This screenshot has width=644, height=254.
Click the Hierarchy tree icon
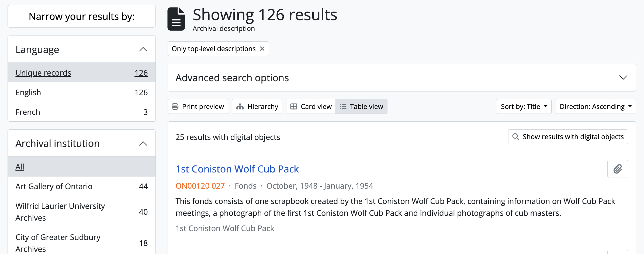click(240, 107)
